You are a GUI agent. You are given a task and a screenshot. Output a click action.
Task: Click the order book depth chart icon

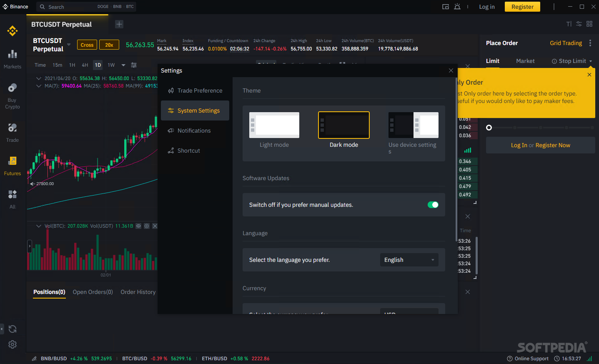tap(468, 150)
